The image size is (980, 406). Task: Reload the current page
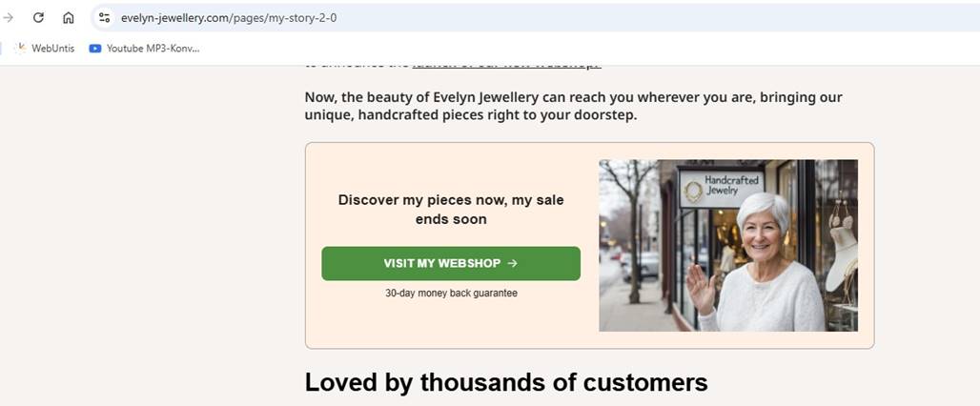[x=38, y=17]
